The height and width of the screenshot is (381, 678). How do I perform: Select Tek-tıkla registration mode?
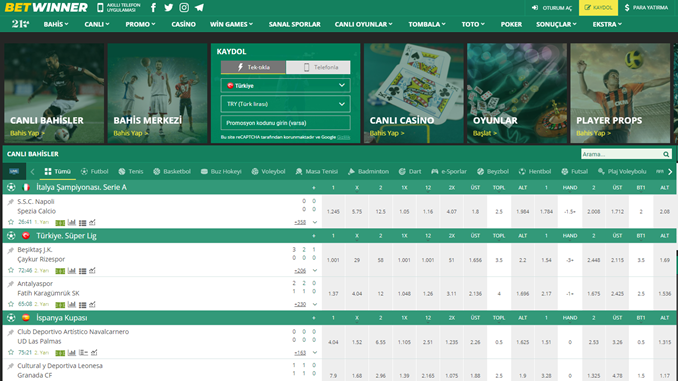click(253, 67)
